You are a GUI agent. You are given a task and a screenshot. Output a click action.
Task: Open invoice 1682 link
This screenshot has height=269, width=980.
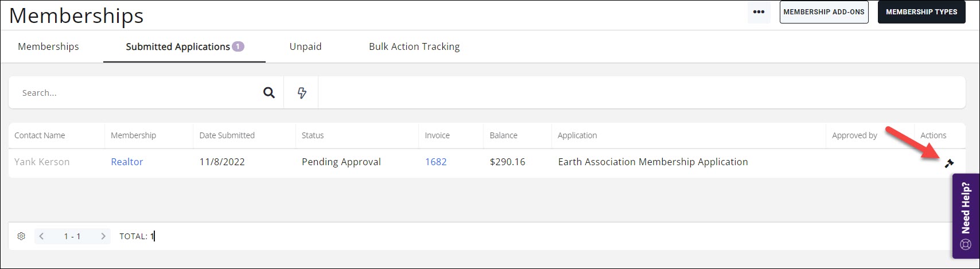[435, 162]
